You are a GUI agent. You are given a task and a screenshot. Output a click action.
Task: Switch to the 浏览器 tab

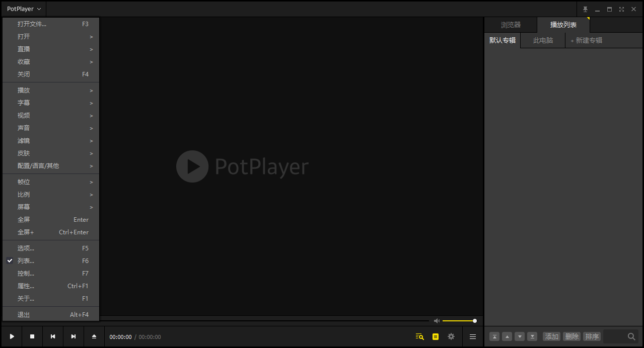pos(511,24)
